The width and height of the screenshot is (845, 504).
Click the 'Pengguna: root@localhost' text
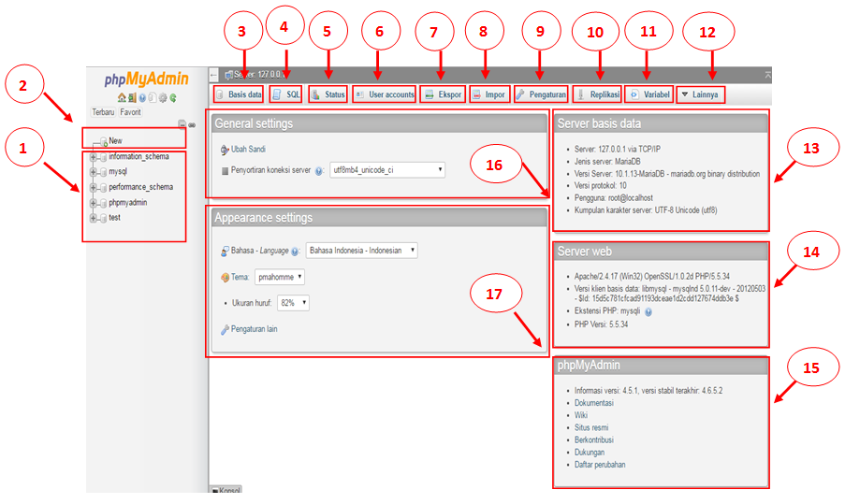[613, 198]
